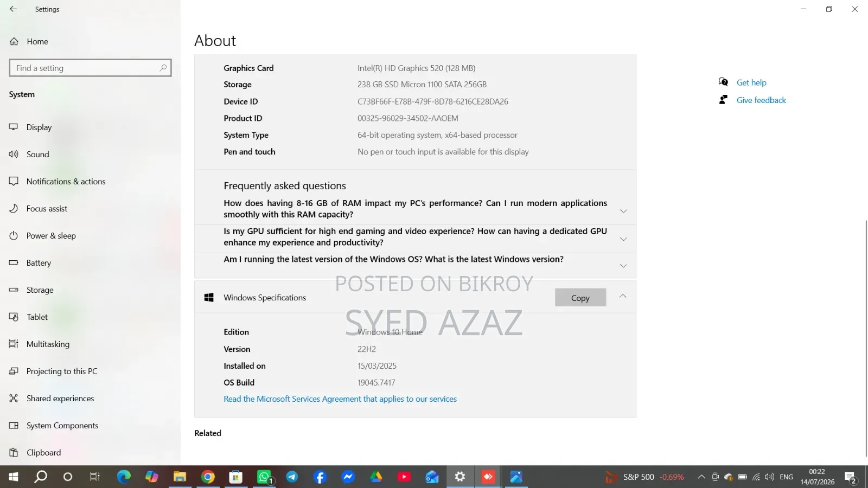This screenshot has height=488, width=868.
Task: Open the S&P 500 stocks widget
Action: pos(644,477)
